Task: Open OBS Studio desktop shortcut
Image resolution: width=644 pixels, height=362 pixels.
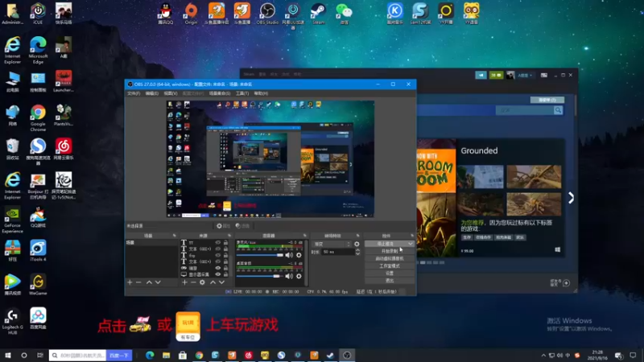Action: pos(267,14)
